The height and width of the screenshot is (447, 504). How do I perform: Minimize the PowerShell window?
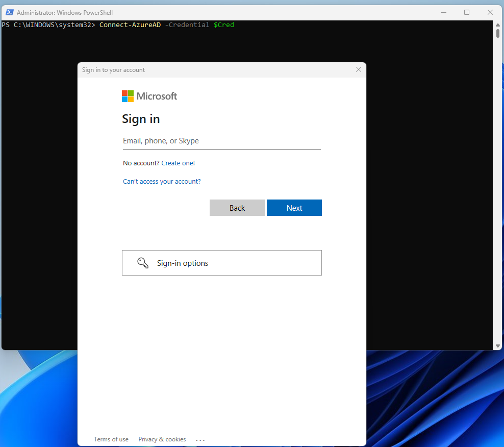[444, 13]
